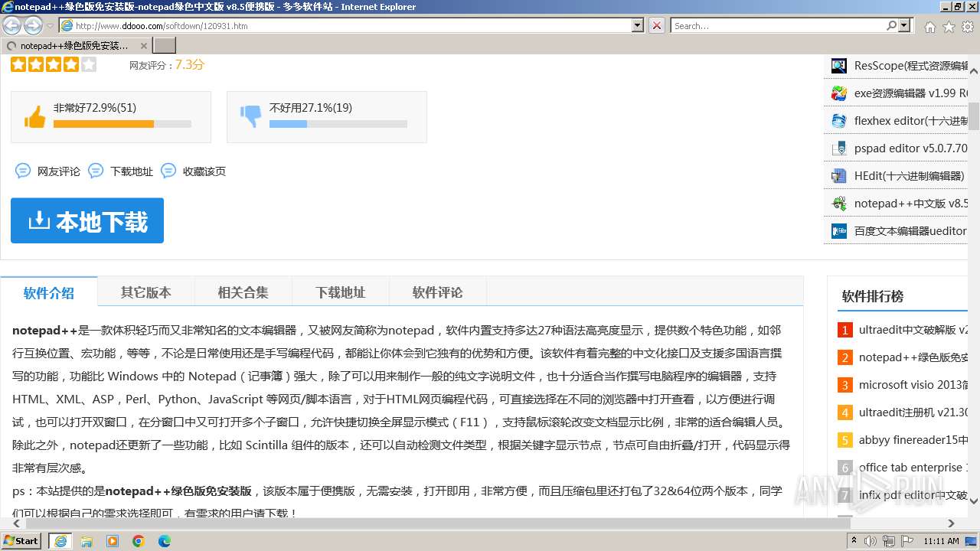The image size is (980, 551).
Task: Switch to the 软件介绍 tab
Action: click(x=49, y=292)
